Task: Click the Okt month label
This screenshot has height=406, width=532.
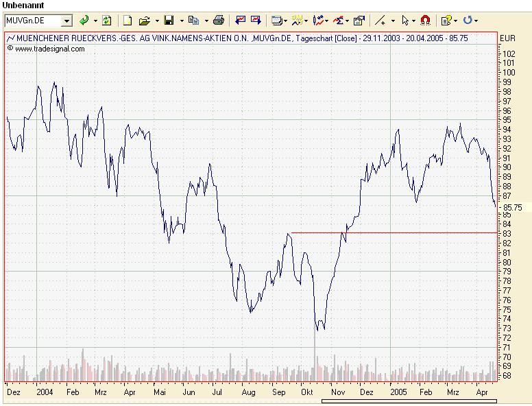Action: (306, 392)
